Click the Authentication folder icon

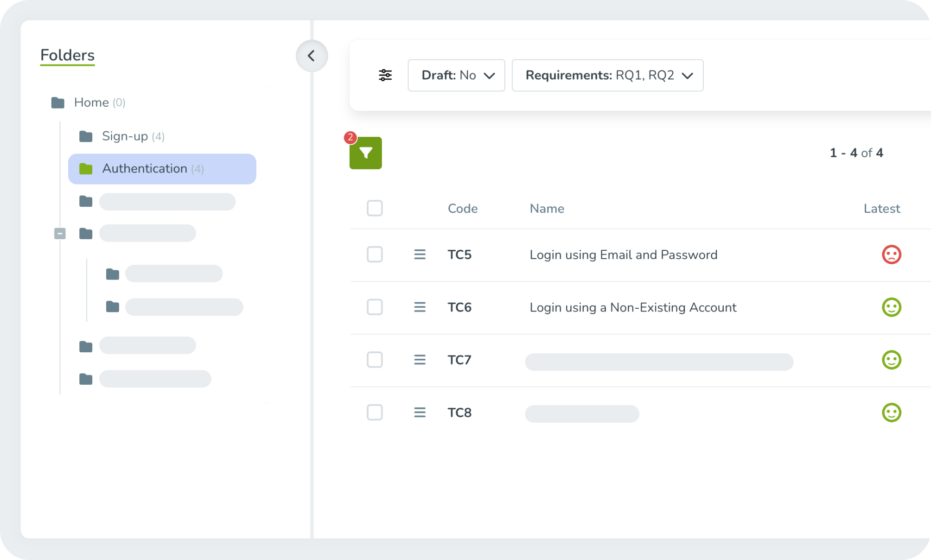[86, 169]
